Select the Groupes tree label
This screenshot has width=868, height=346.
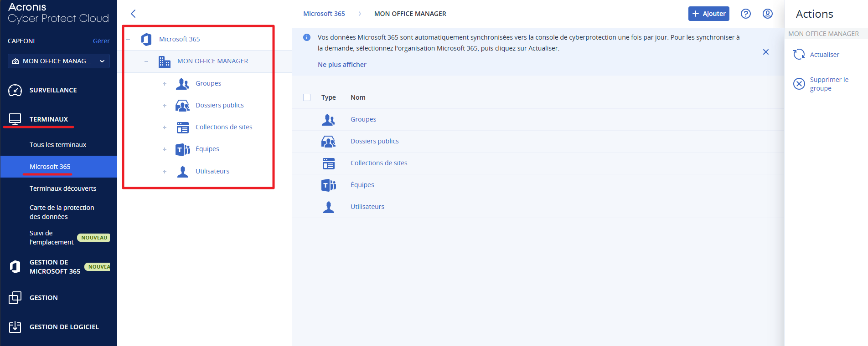[208, 83]
